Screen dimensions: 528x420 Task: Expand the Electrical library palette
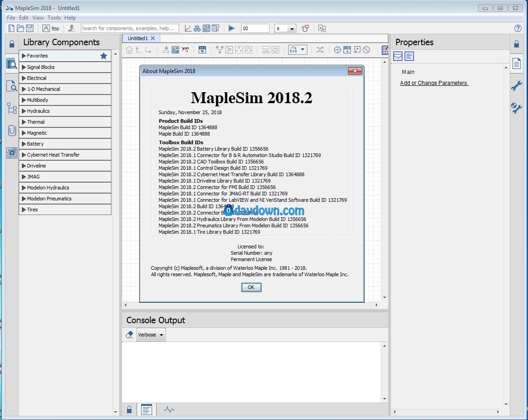pos(65,78)
